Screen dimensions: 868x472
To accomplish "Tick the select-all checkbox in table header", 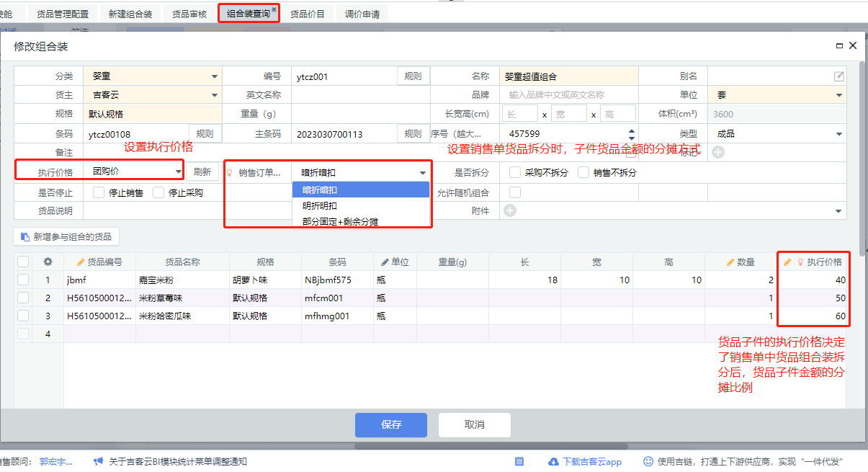I will (23, 262).
